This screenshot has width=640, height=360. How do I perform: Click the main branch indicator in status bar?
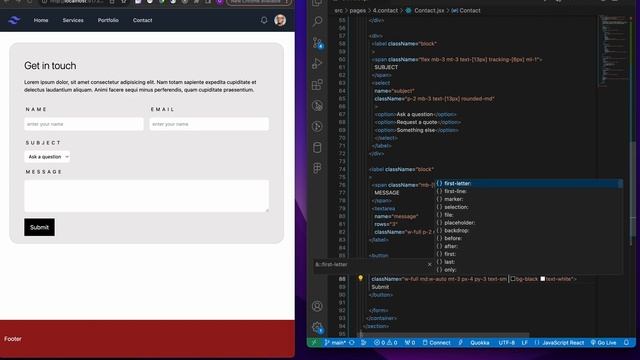[x=335, y=343]
